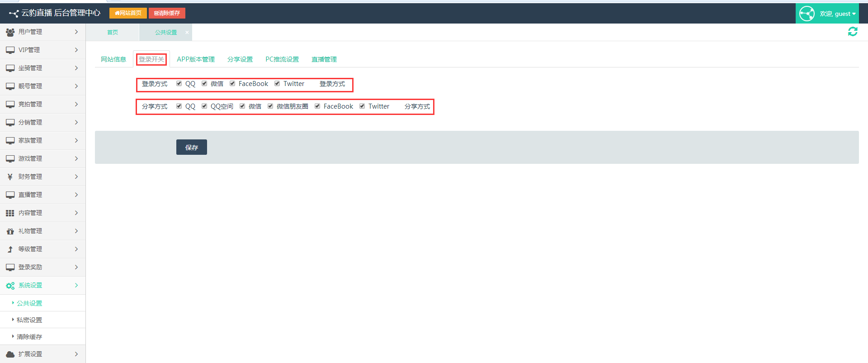This screenshot has height=363, width=868.
Task: Expand VIP管理 menu via its chevron
Action: click(76, 50)
